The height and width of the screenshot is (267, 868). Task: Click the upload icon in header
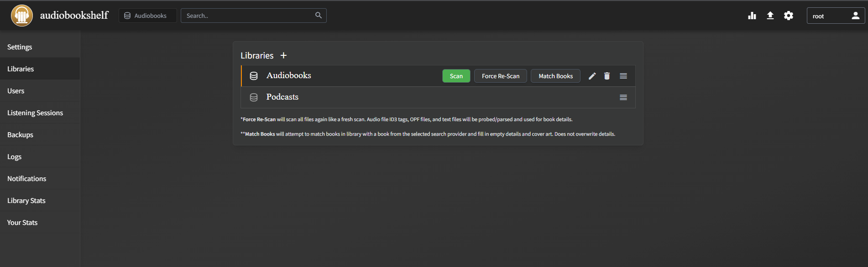(770, 16)
